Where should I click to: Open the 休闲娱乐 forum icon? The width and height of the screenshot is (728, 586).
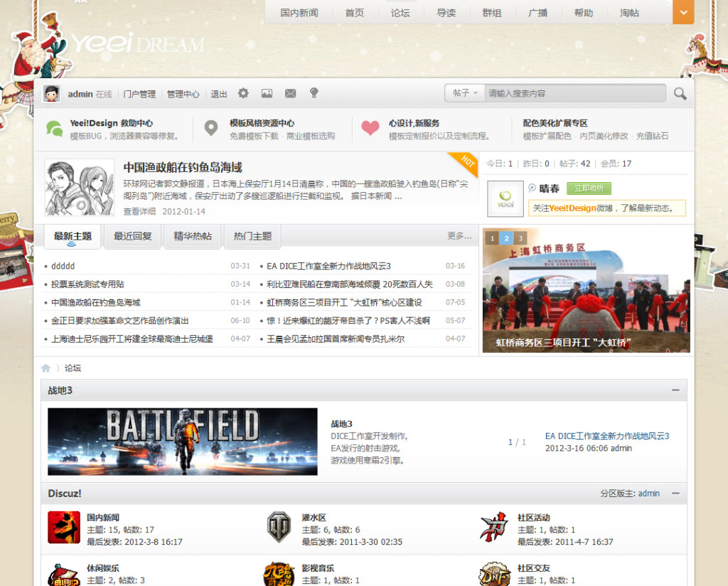coord(64,575)
